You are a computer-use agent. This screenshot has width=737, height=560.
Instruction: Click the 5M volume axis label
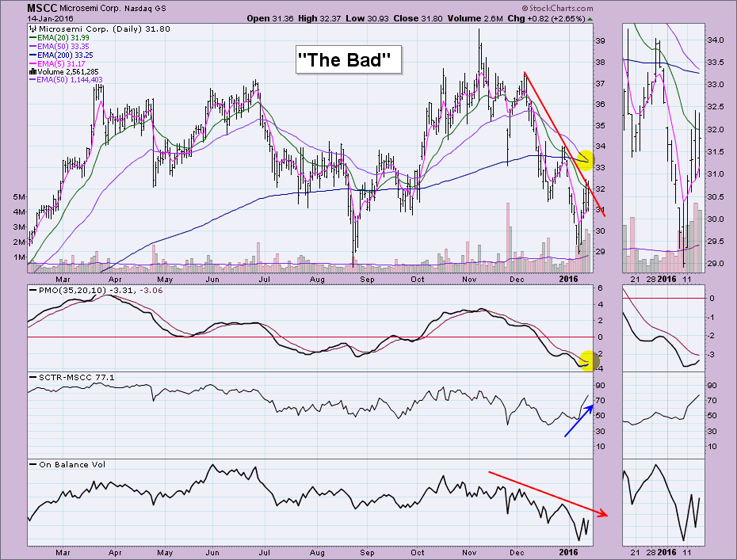[x=19, y=197]
